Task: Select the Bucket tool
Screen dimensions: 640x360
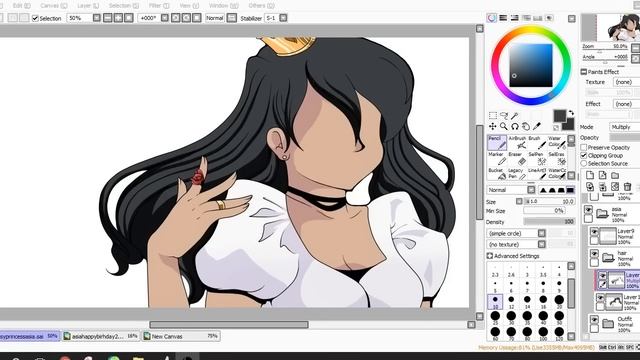Action: (x=497, y=174)
